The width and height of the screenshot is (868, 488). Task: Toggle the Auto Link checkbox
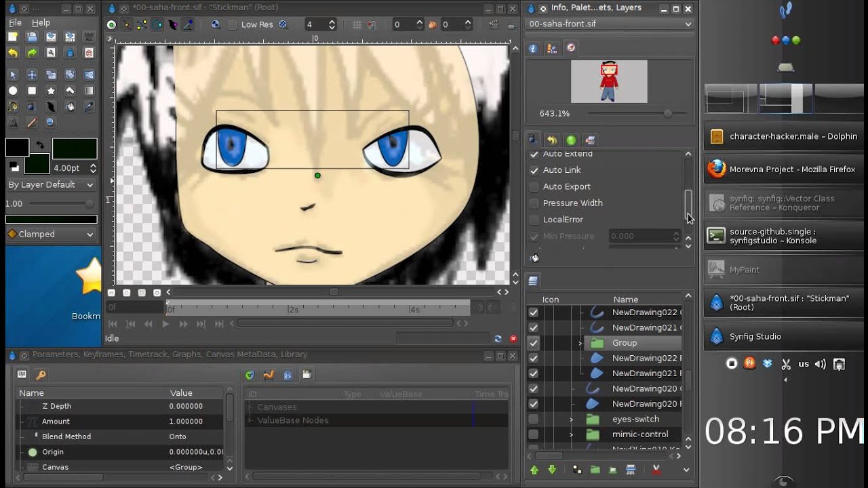pos(534,170)
